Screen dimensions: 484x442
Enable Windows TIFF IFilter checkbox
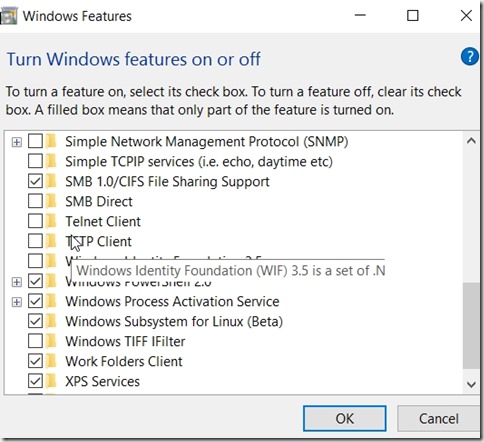tap(35, 341)
